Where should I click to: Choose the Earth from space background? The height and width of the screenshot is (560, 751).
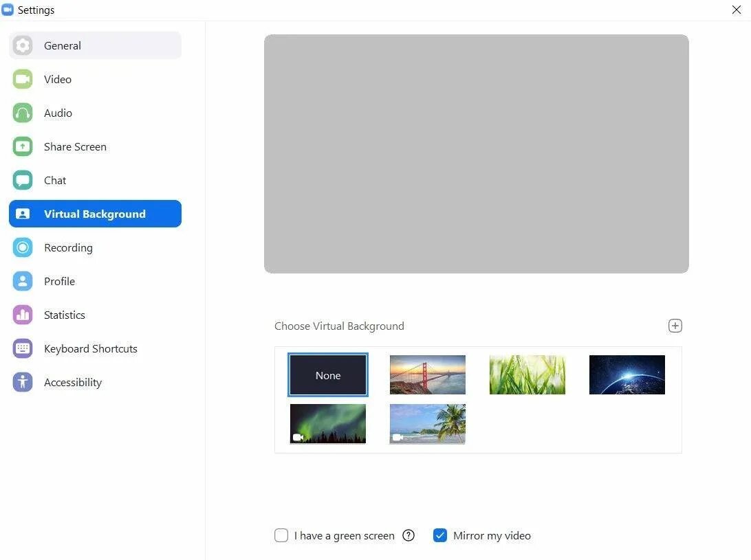(x=627, y=374)
